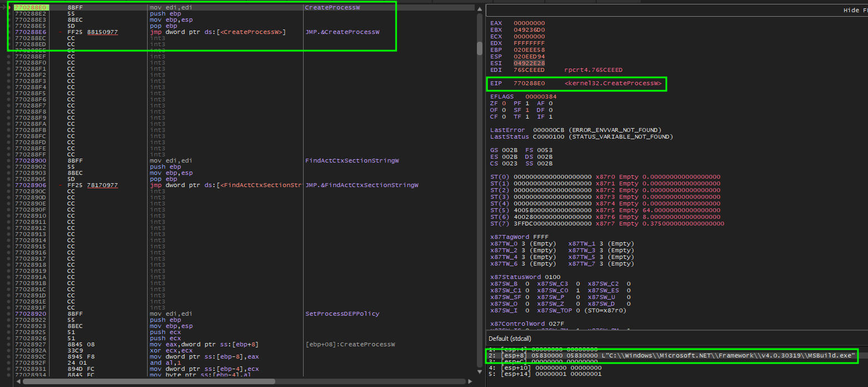868x387 pixels.
Task: Click the x87TagWord FFFF value
Action: 541,237
